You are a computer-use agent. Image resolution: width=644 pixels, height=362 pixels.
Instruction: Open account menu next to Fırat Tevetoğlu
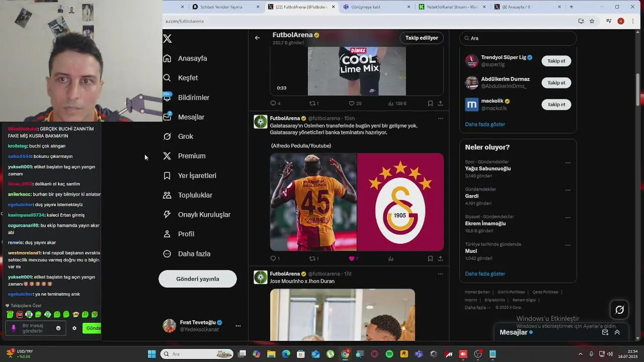pos(238,326)
